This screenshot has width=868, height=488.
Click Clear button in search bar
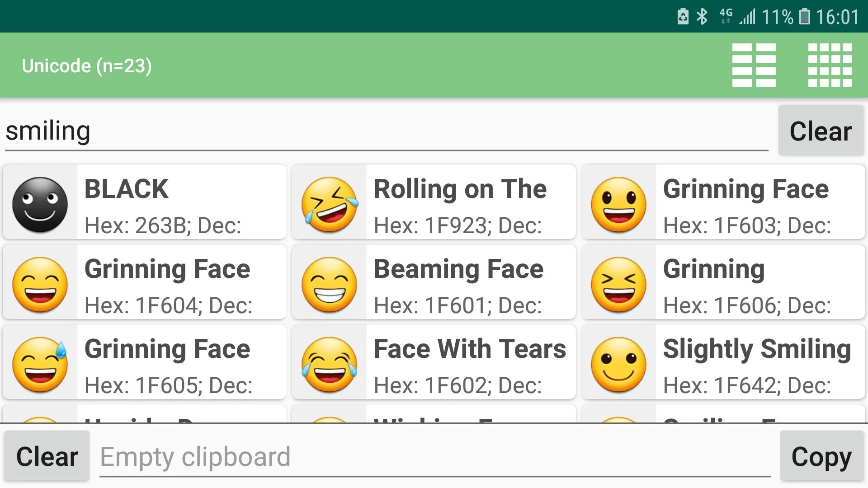(x=821, y=131)
